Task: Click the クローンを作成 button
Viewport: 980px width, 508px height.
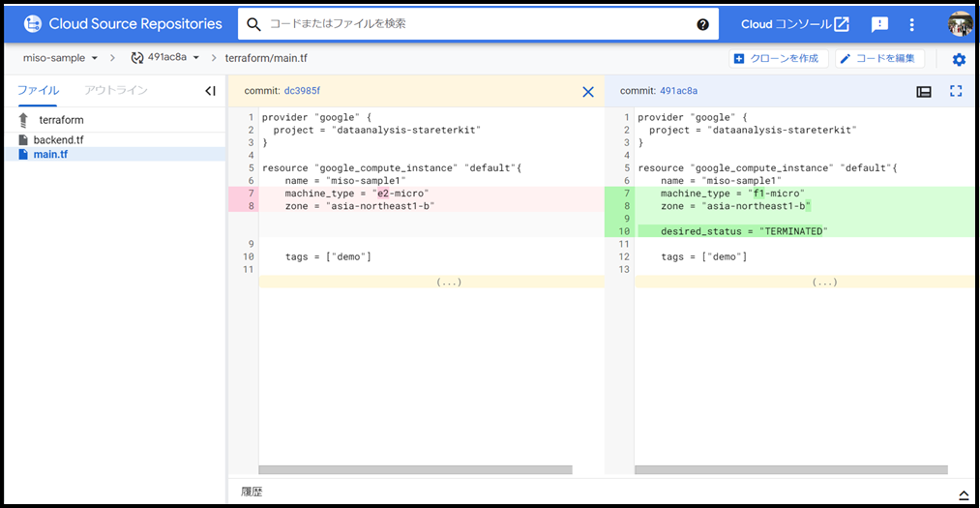Action: pyautogui.click(x=777, y=59)
